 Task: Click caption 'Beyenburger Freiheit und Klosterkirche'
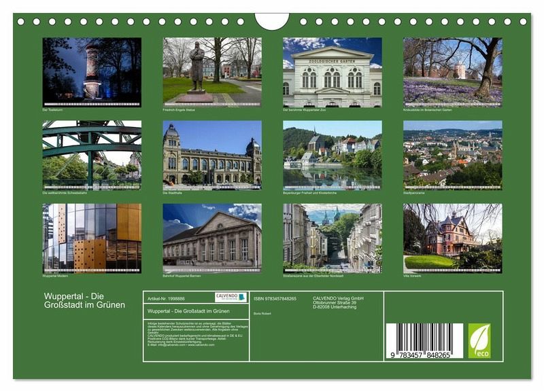(310, 193)
